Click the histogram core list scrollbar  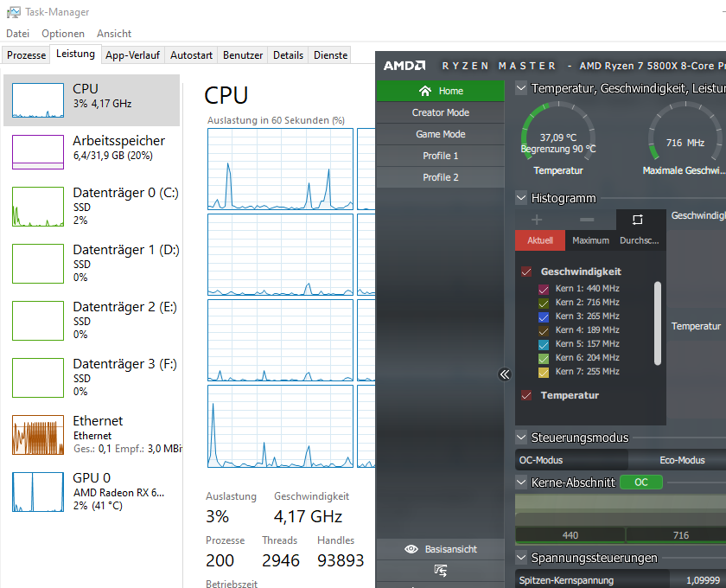click(x=658, y=323)
